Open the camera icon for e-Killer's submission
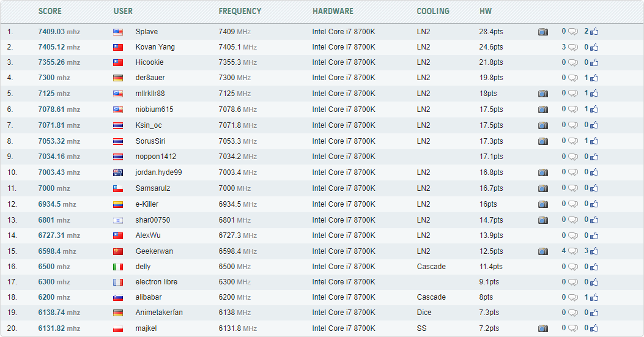The width and height of the screenshot is (644, 337). [543, 204]
